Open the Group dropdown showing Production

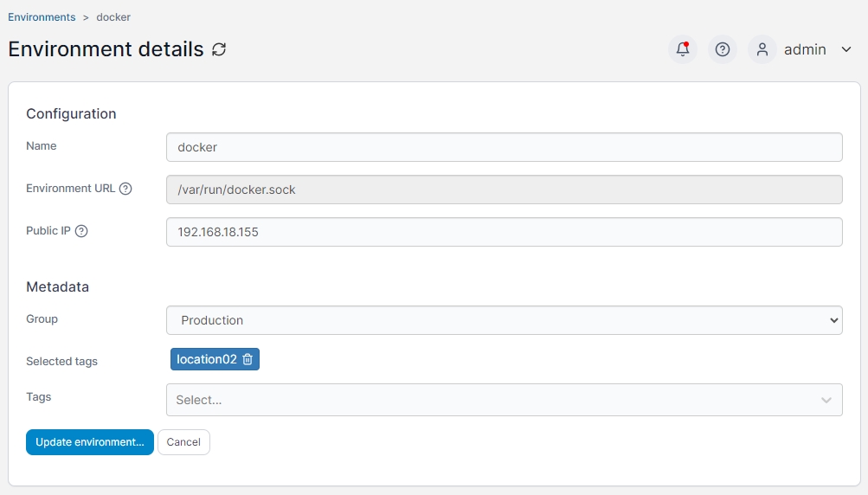504,320
